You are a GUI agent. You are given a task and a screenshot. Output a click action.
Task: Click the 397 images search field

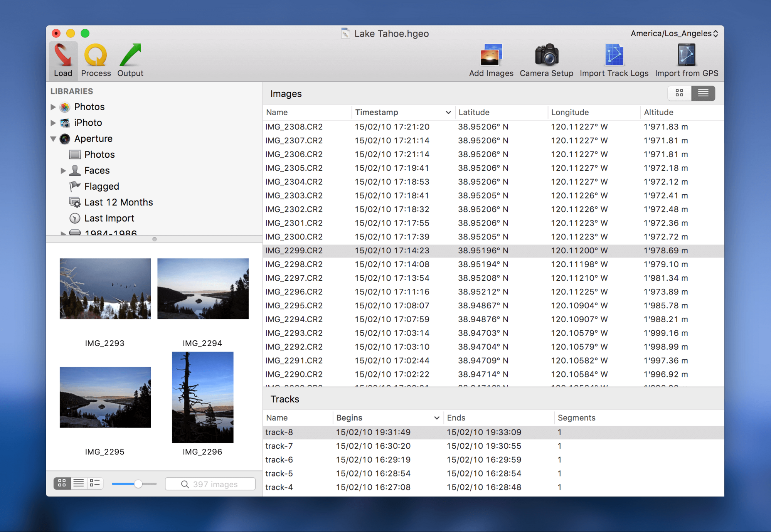[x=210, y=484]
